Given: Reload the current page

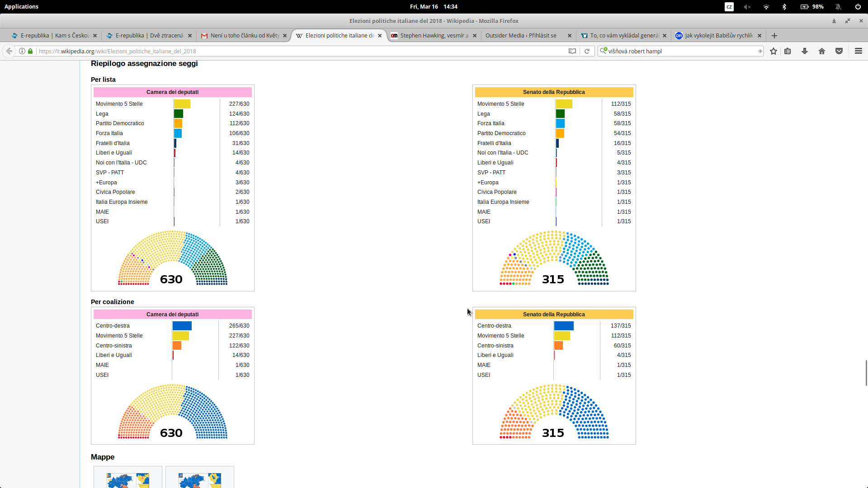Looking at the screenshot, I should pos(587,51).
